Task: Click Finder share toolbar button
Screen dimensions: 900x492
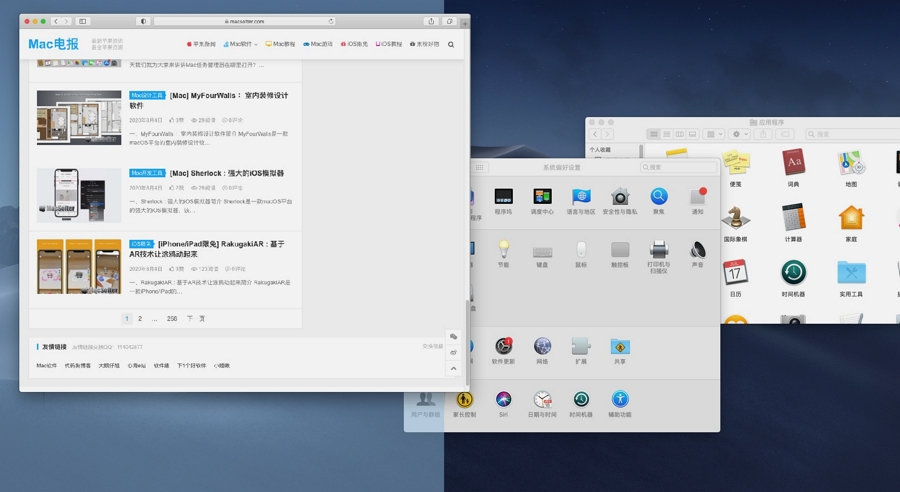Action: click(x=763, y=134)
